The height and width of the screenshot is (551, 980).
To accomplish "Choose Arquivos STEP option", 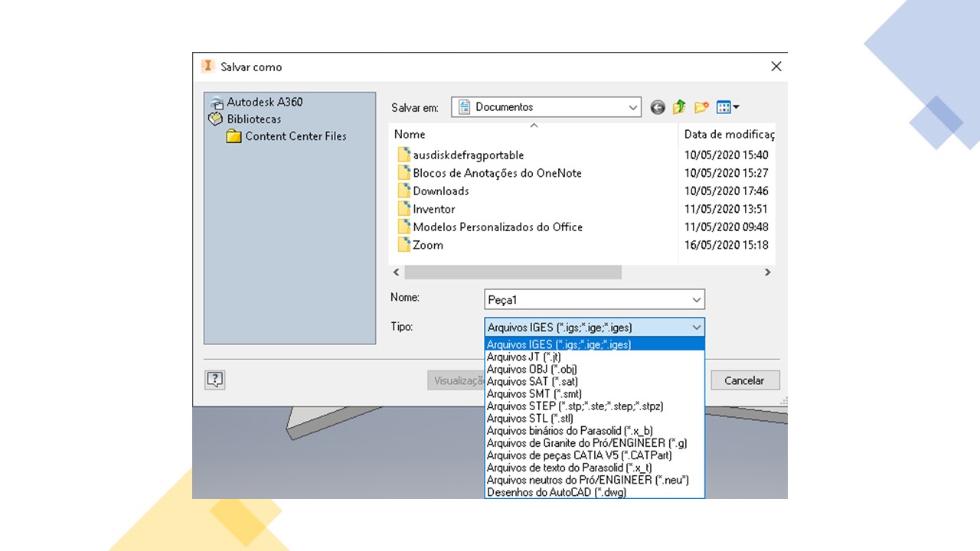I will coord(594,406).
